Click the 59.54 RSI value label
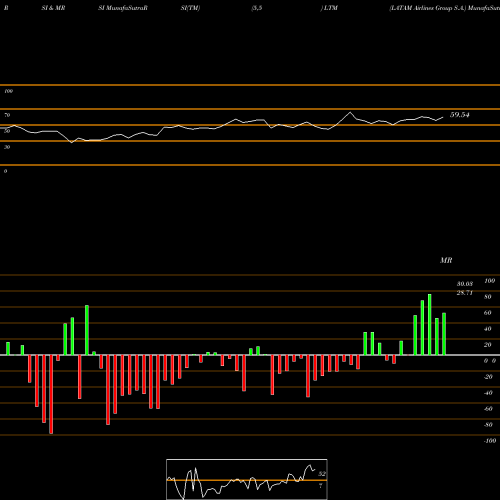The width and height of the screenshot is (500, 500). pyautogui.click(x=460, y=115)
